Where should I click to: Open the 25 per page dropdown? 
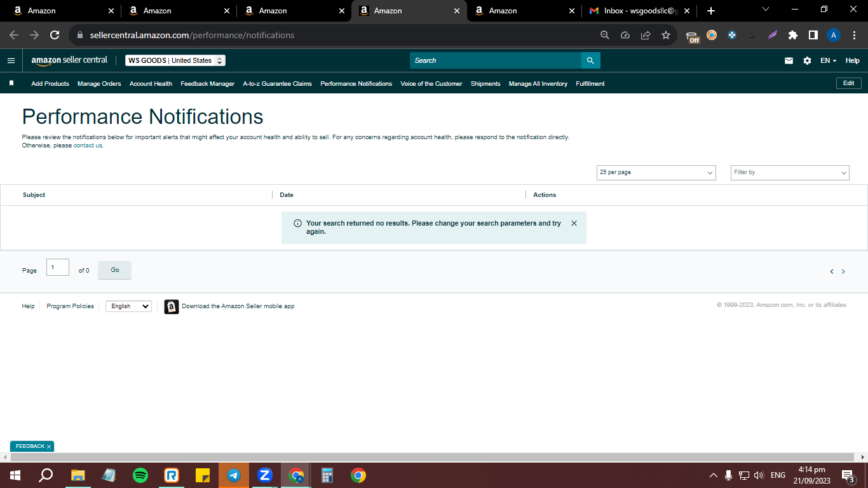point(656,172)
